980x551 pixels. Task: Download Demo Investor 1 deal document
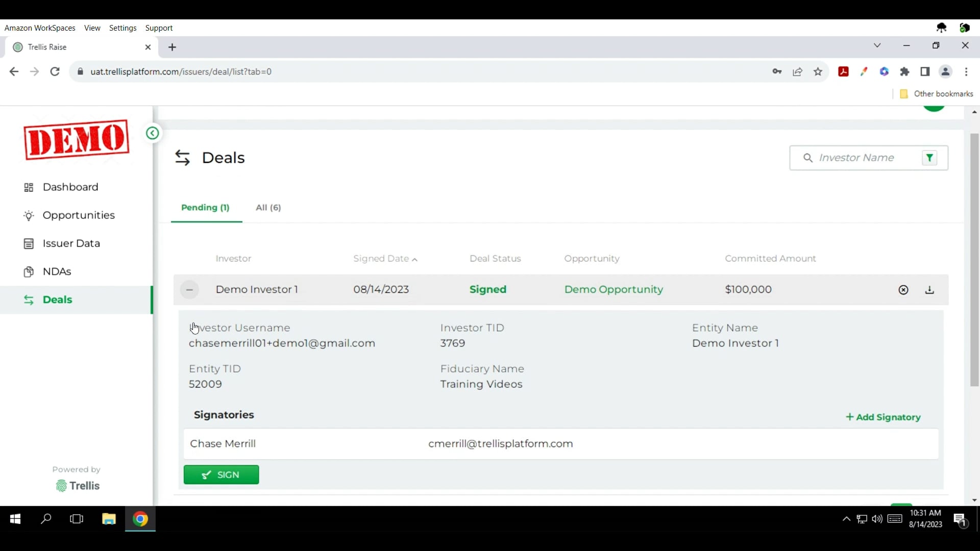(x=929, y=290)
